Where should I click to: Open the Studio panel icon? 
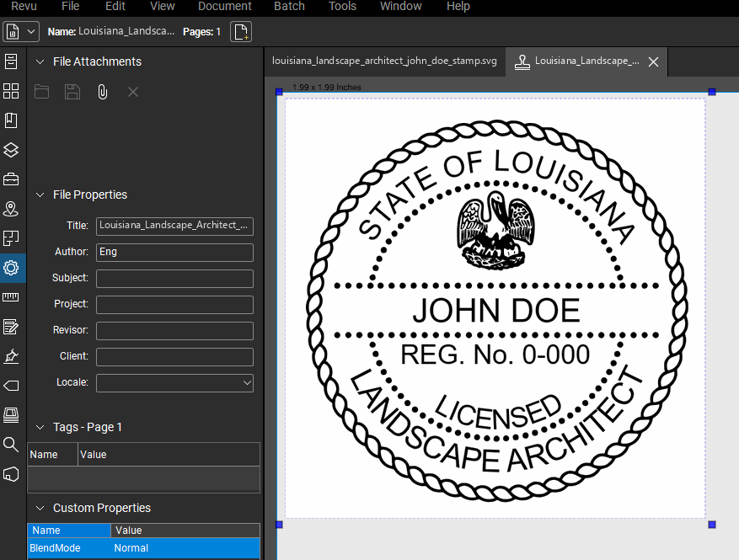11,474
